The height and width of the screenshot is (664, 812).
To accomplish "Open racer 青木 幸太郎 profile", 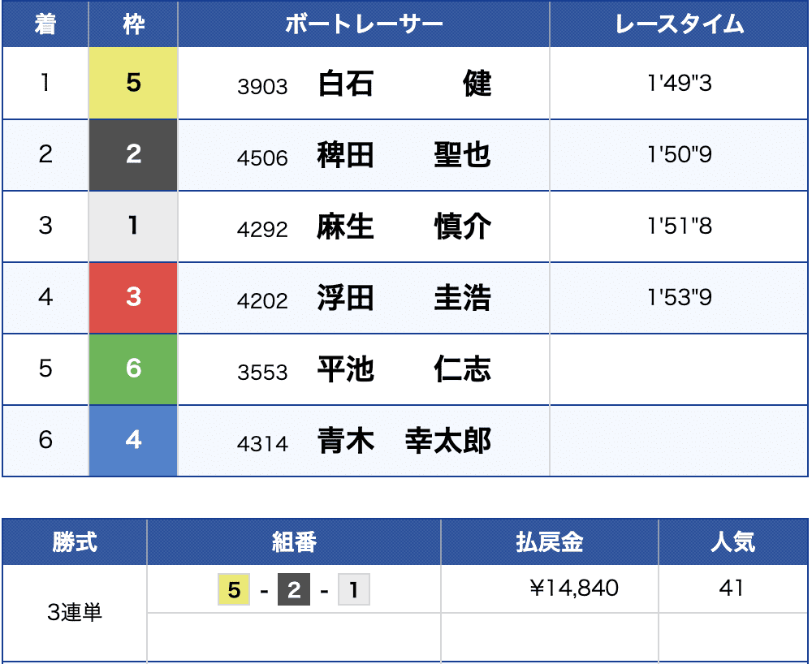I will point(404,441).
